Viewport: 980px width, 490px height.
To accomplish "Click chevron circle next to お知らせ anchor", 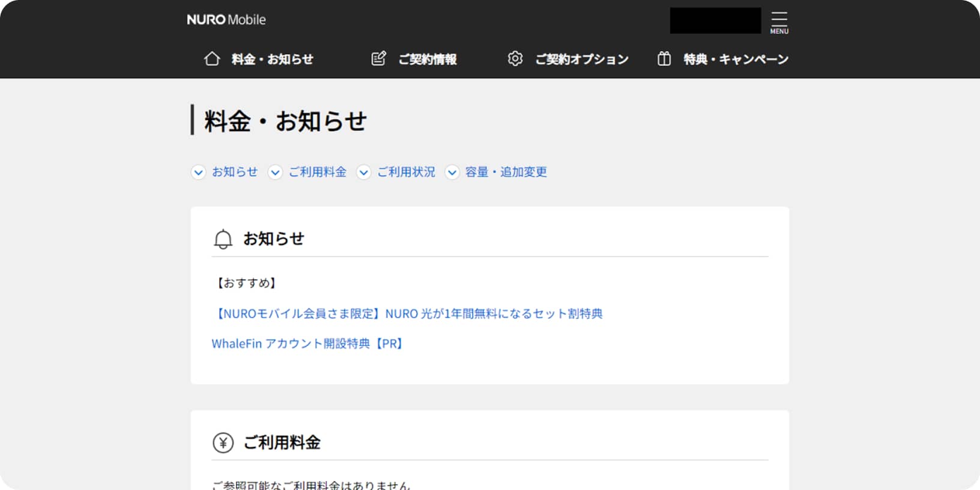I will 198,172.
